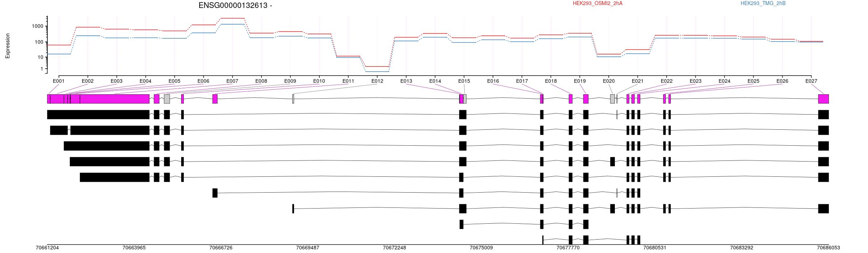The height and width of the screenshot is (253, 868).
Task: Click exon label E023
Action: pos(695,81)
